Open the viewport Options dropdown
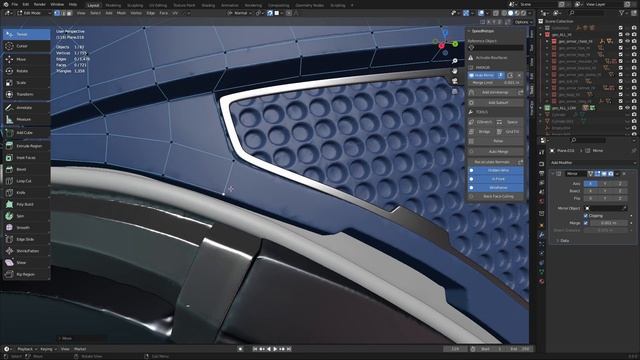 tap(523, 22)
